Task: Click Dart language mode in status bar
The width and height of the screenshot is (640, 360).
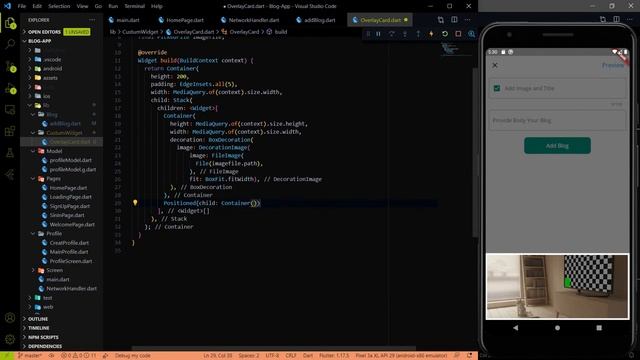Action: click(308, 356)
